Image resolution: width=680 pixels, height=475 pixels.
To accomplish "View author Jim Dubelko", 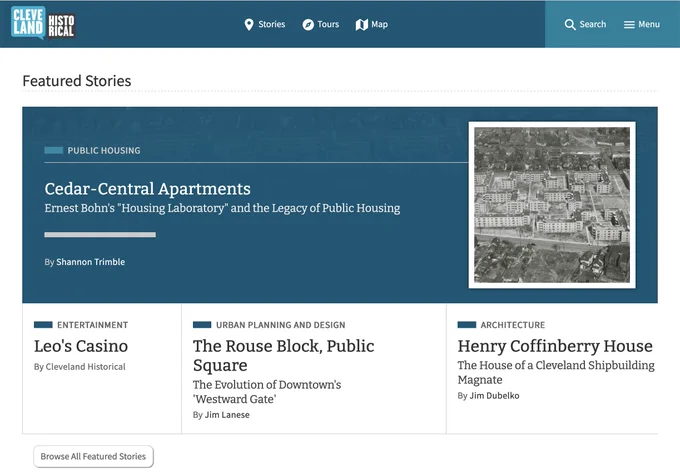I will coord(494,396).
